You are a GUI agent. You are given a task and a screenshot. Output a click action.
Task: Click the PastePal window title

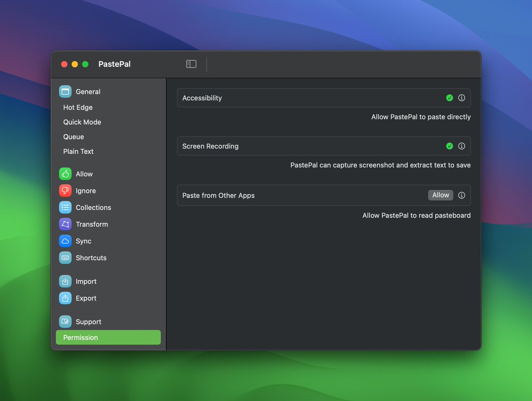[114, 64]
